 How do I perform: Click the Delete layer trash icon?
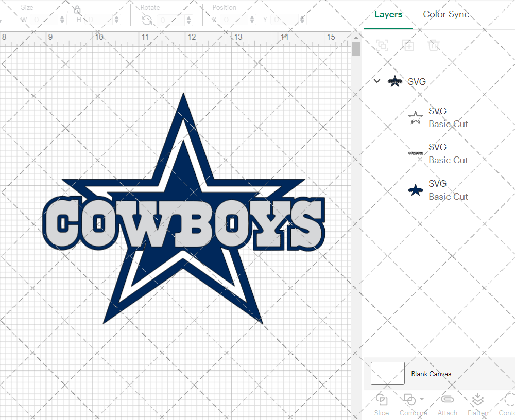click(434, 45)
